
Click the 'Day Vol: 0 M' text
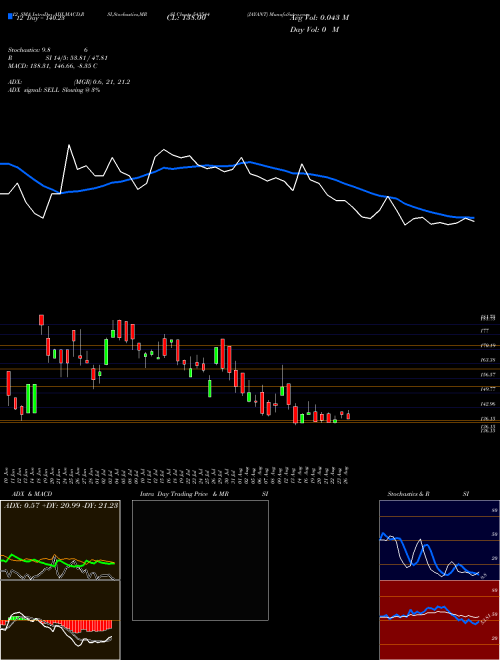point(314,30)
